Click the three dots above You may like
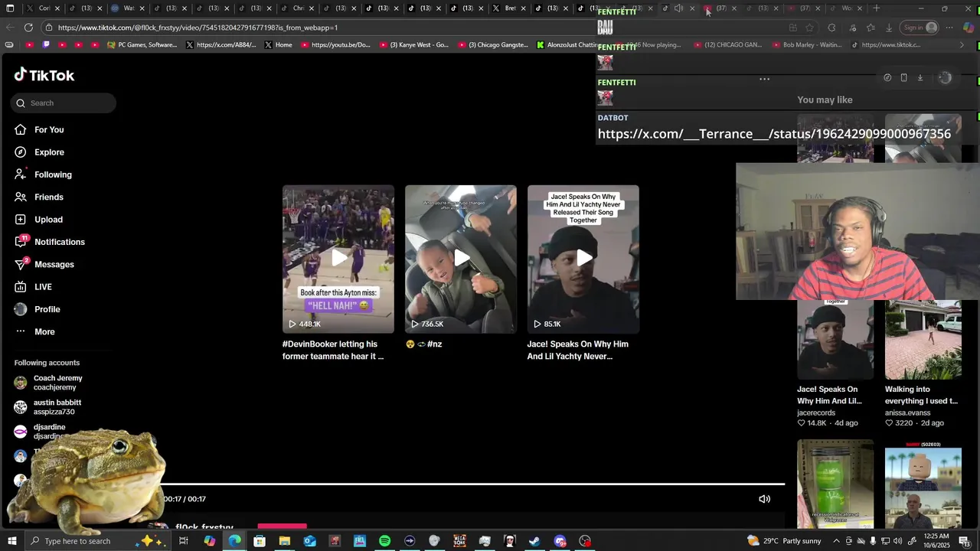The height and width of the screenshot is (551, 980). [x=764, y=79]
